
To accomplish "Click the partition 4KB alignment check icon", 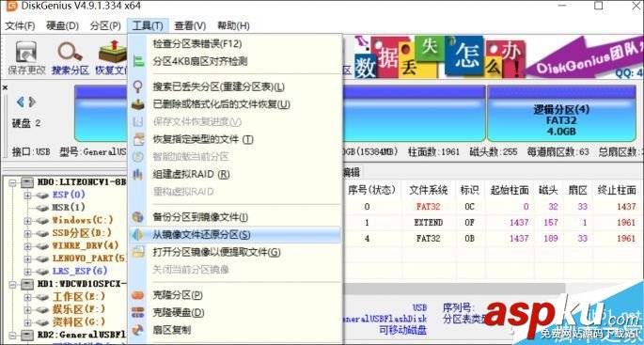I will point(138,62).
